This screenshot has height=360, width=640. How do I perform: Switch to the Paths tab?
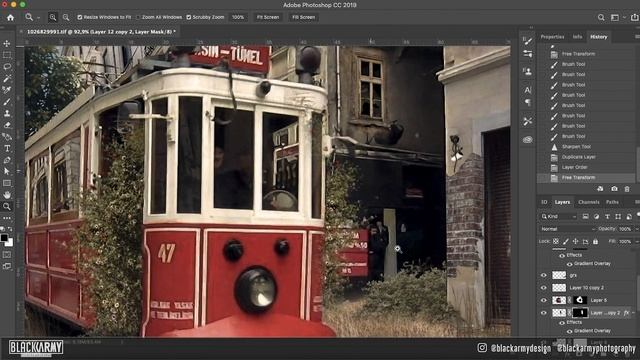click(x=612, y=202)
